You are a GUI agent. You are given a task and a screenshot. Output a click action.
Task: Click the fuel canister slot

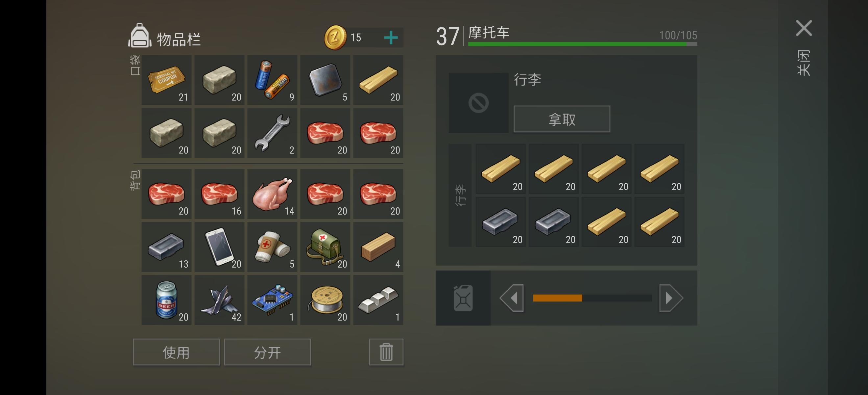(463, 298)
